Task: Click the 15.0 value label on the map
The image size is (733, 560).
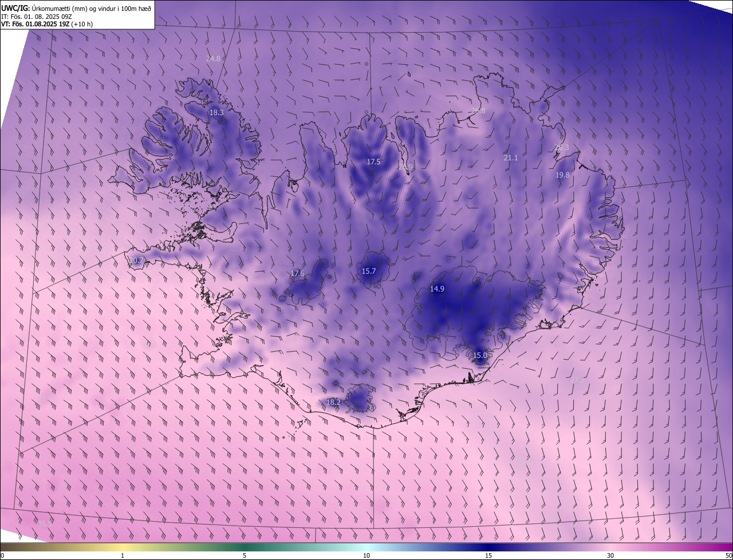Action: 480,356
